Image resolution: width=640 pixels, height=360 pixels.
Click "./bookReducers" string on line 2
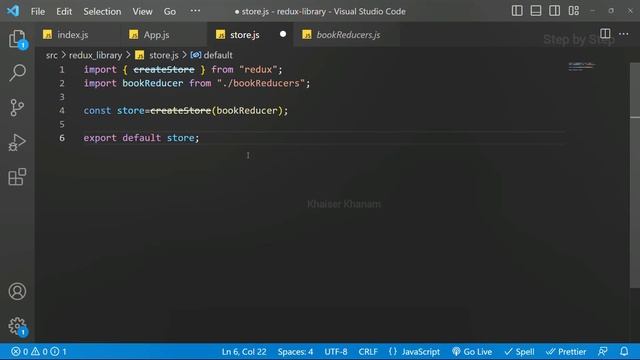tap(261, 83)
